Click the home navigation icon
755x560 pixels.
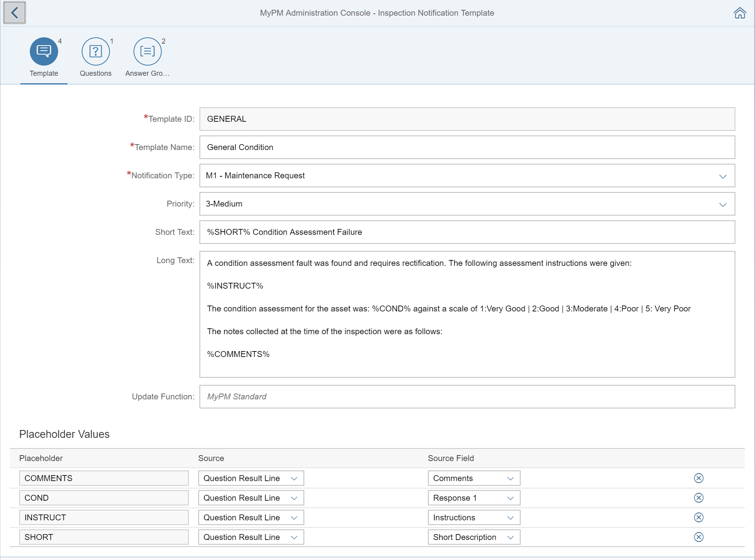pyautogui.click(x=740, y=12)
